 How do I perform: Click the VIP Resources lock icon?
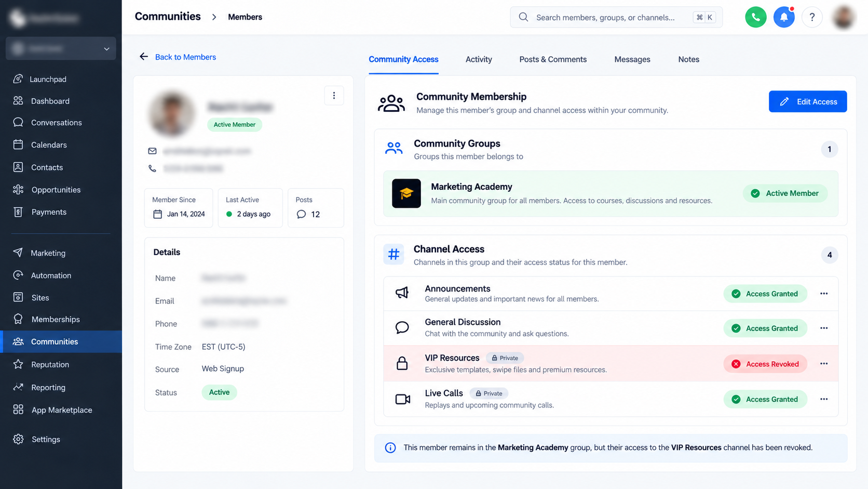(x=402, y=363)
